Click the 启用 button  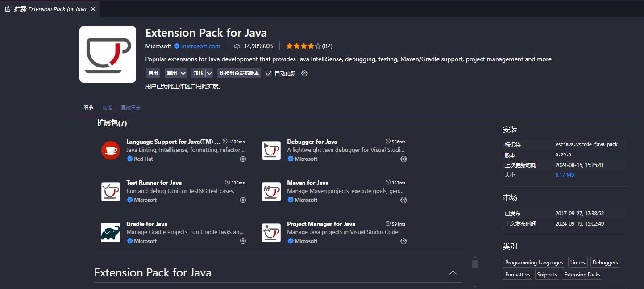point(153,73)
